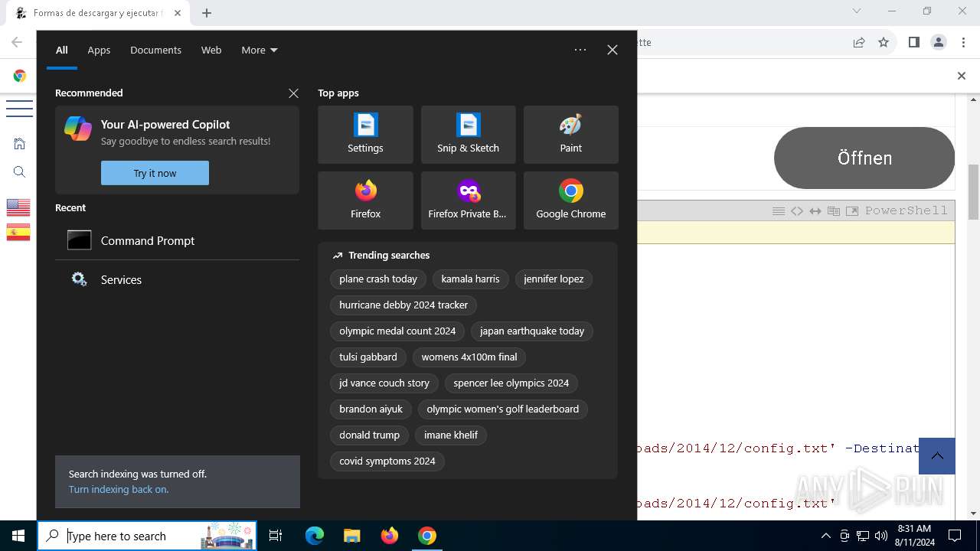Open the network tray icon

(863, 536)
